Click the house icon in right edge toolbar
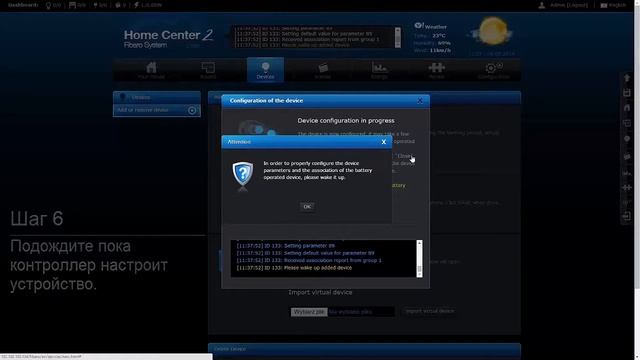This screenshot has width=640, height=360. pyautogui.click(x=627, y=108)
